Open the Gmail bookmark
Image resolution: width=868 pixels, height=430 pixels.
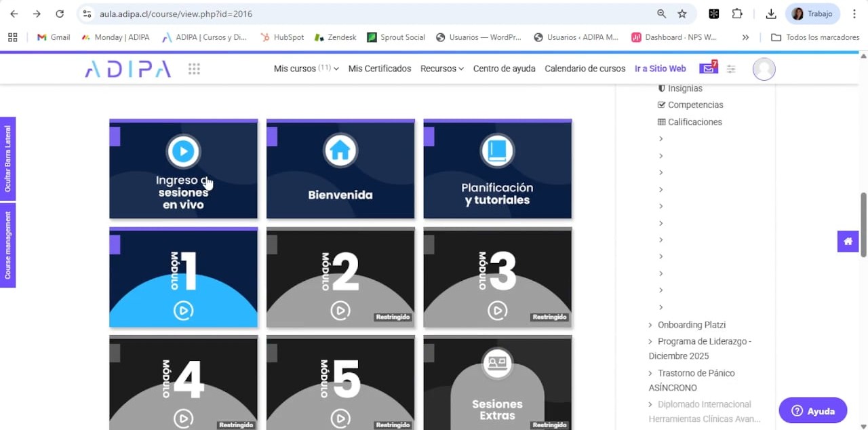54,37
